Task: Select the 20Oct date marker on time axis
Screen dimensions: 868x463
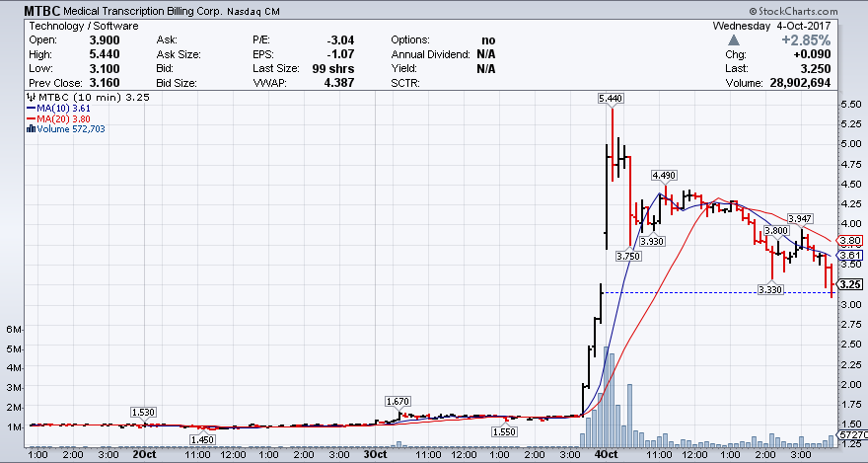Action: tap(144, 455)
